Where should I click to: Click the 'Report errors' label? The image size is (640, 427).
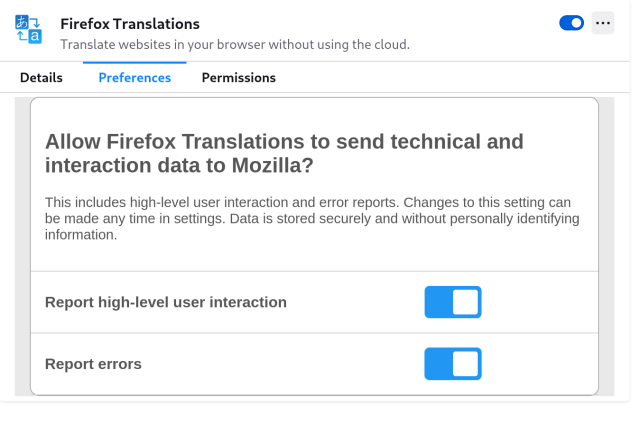pos(93,364)
